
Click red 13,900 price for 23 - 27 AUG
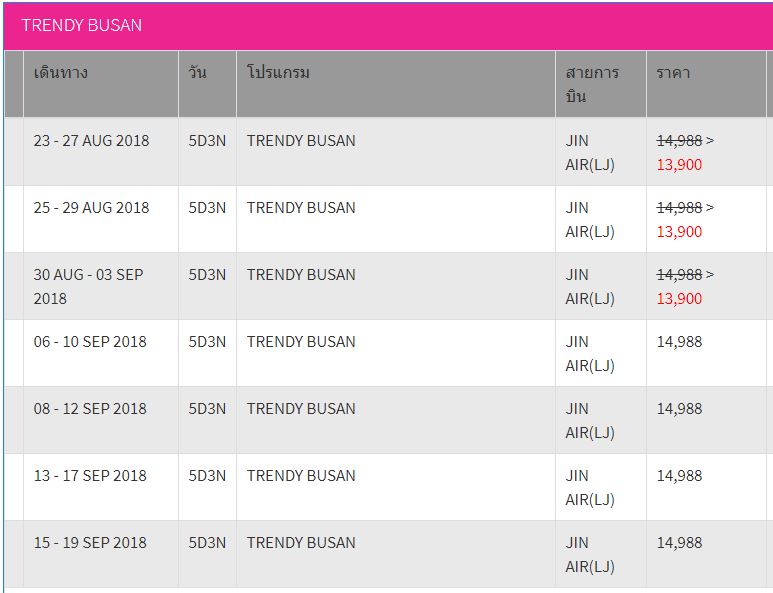pos(679,165)
